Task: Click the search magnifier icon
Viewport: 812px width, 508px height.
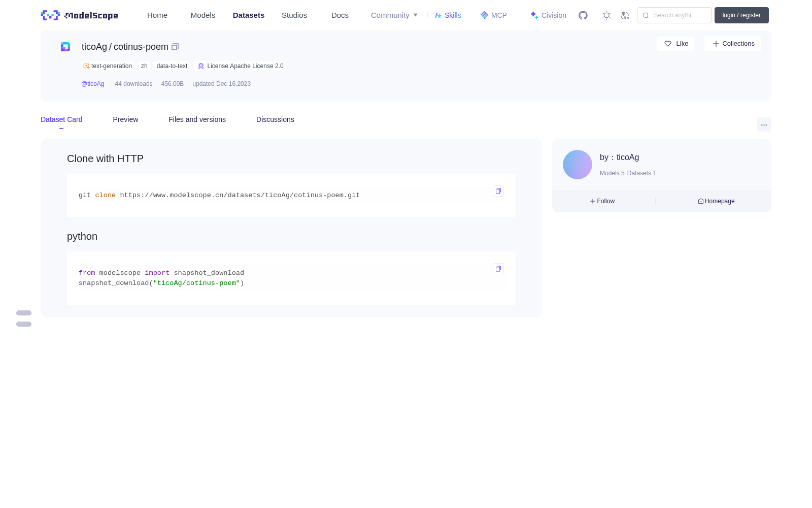Action: (x=646, y=15)
